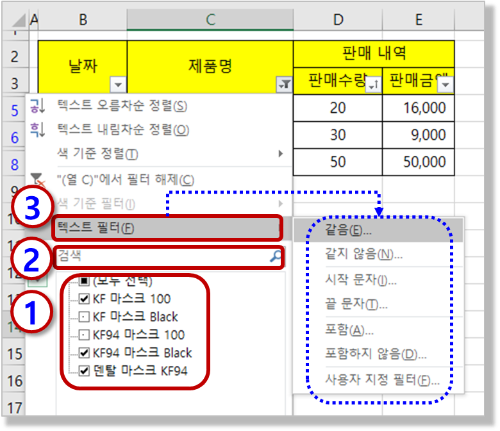Viewport: 500px width, 431px height.
Task: Uncheck KF94 마스크 Black checkbox
Action: (84, 353)
